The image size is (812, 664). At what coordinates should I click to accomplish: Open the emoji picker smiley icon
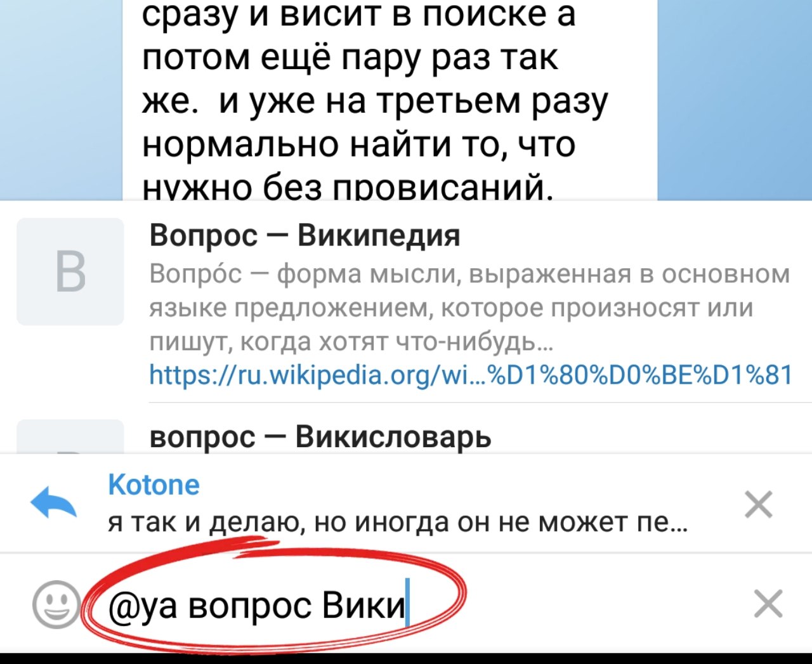click(56, 604)
